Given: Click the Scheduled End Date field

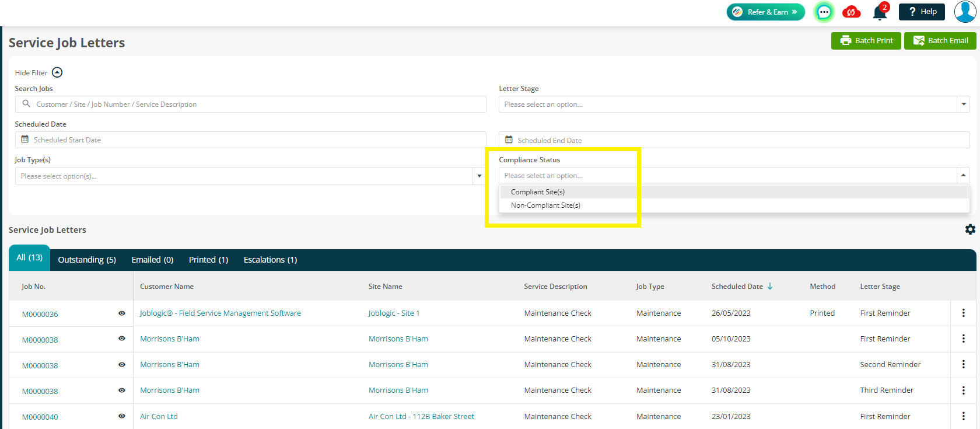Looking at the screenshot, I should point(734,140).
